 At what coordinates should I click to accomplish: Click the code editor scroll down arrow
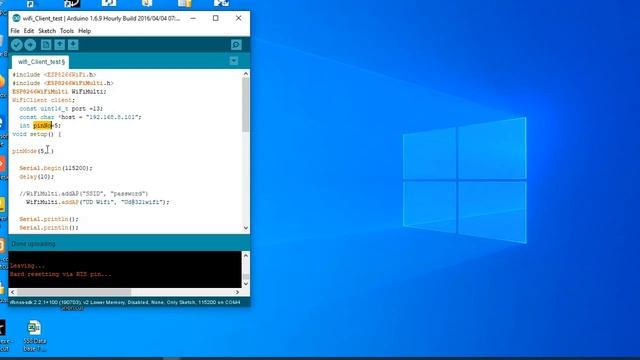coord(246,228)
